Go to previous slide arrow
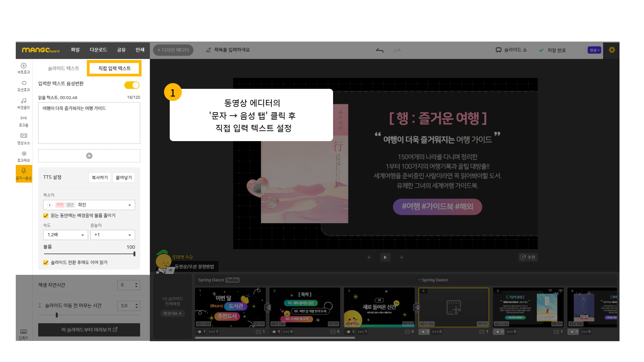644x362 pixels. 369,257
